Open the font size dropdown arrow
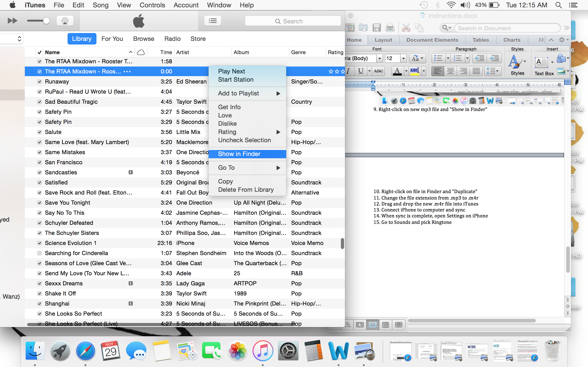 point(403,58)
